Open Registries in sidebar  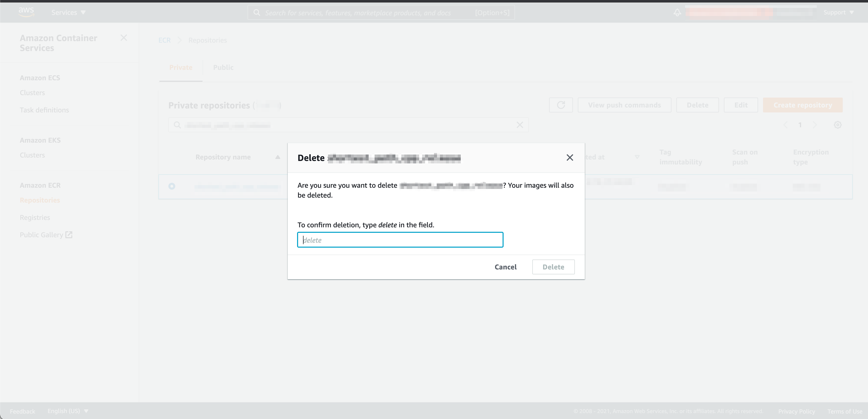click(35, 217)
